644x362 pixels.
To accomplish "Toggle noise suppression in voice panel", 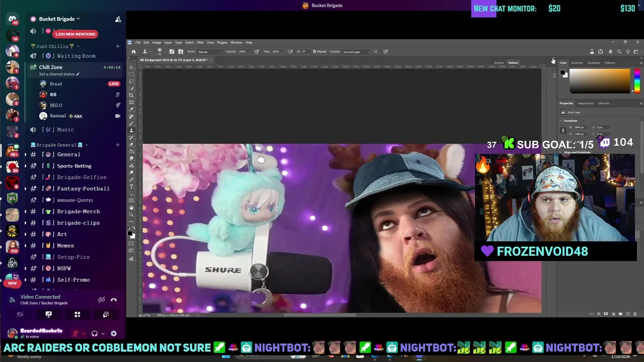I will coord(102,300).
